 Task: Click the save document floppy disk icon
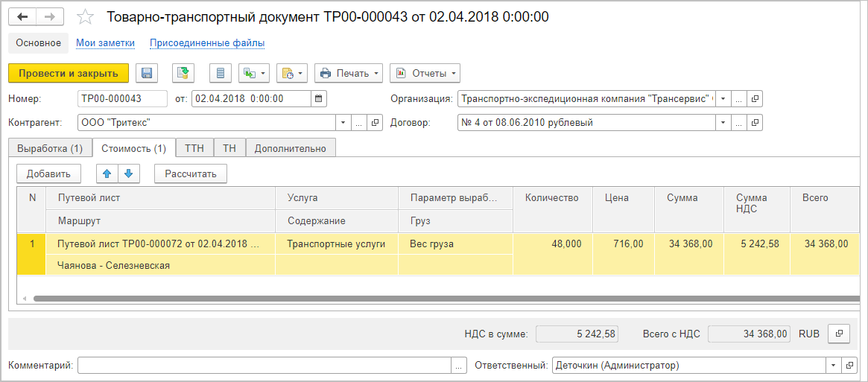click(147, 73)
